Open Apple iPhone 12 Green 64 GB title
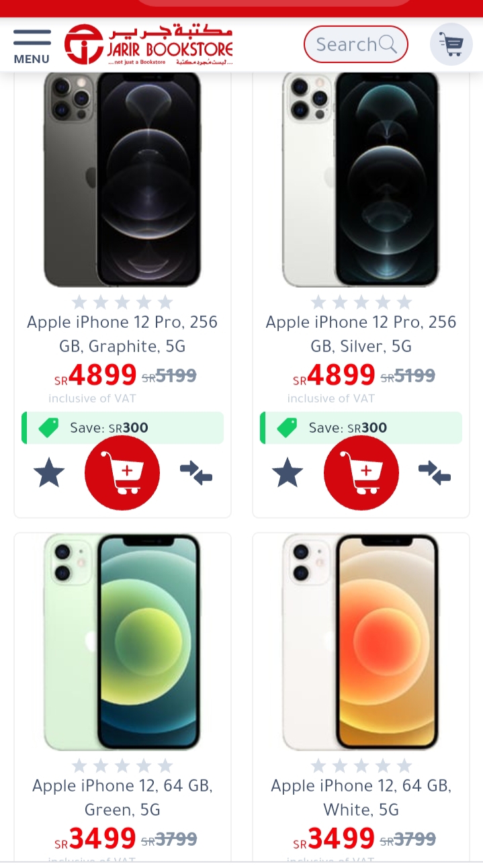This screenshot has width=483, height=868. (x=122, y=797)
